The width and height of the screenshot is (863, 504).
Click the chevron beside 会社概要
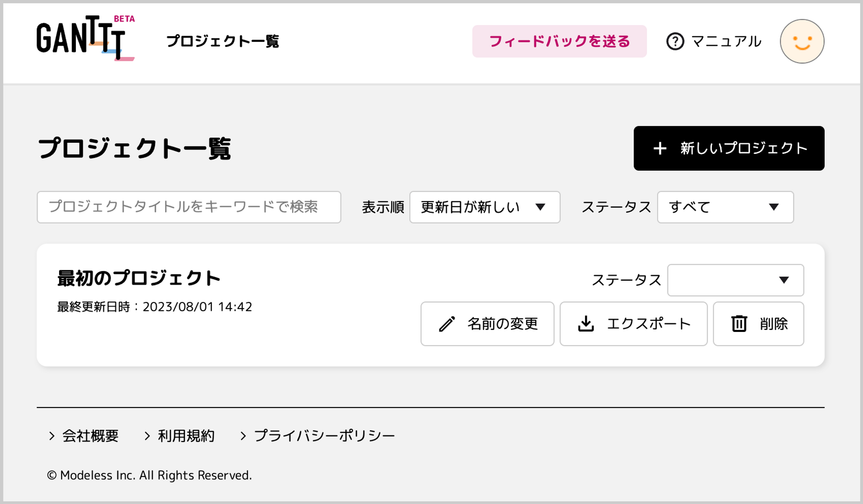tap(52, 436)
